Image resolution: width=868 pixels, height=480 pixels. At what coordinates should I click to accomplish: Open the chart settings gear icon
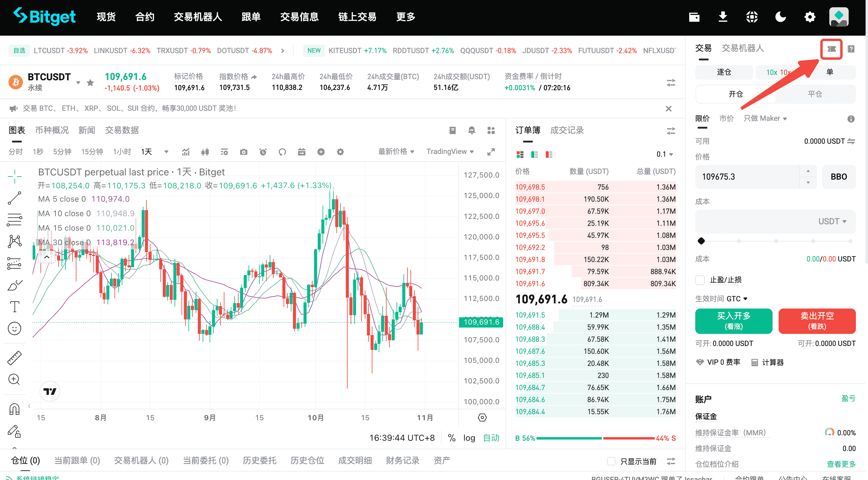click(x=340, y=152)
